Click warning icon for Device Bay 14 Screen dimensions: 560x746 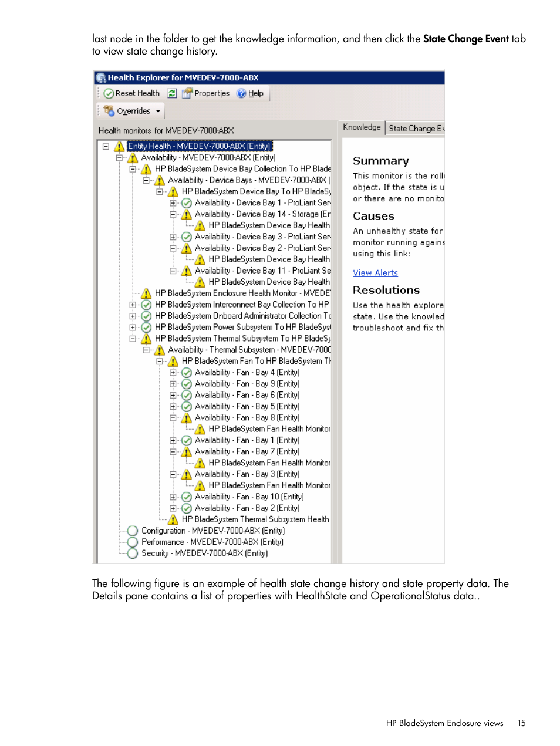pyautogui.click(x=187, y=214)
